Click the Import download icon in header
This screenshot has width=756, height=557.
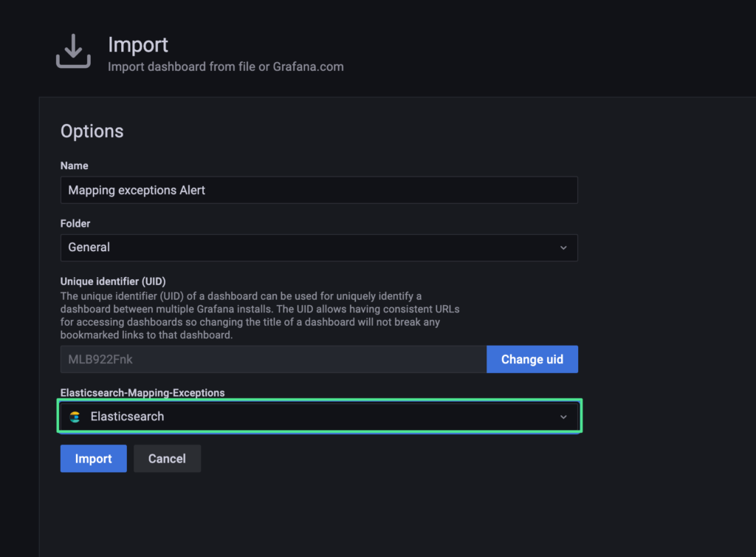[73, 51]
